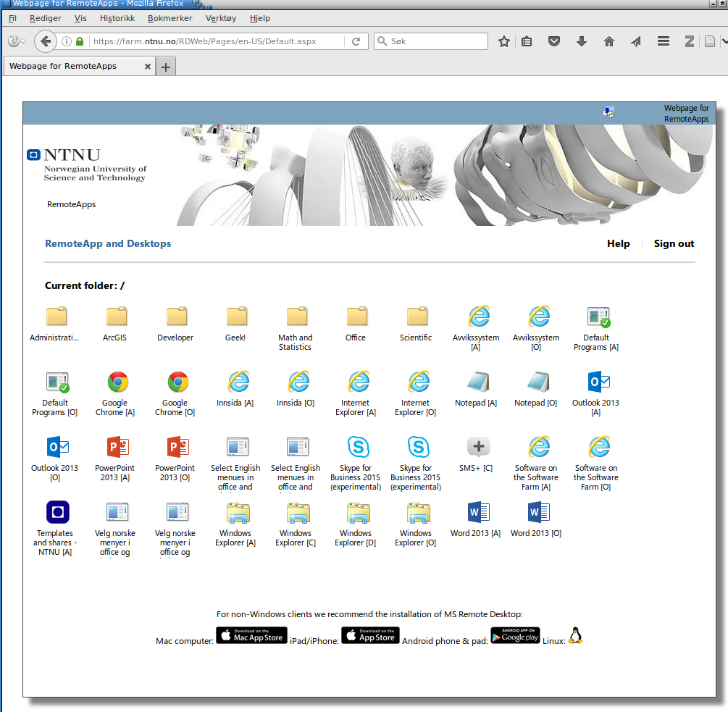The height and width of the screenshot is (712, 728).
Task: Launch the first Skype for Business 2015 icon
Action: tap(359, 447)
